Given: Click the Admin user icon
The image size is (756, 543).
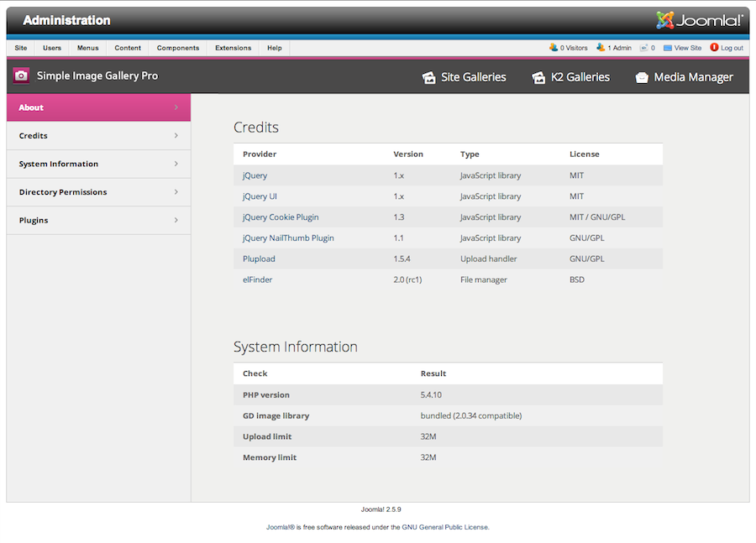Looking at the screenshot, I should click(601, 48).
